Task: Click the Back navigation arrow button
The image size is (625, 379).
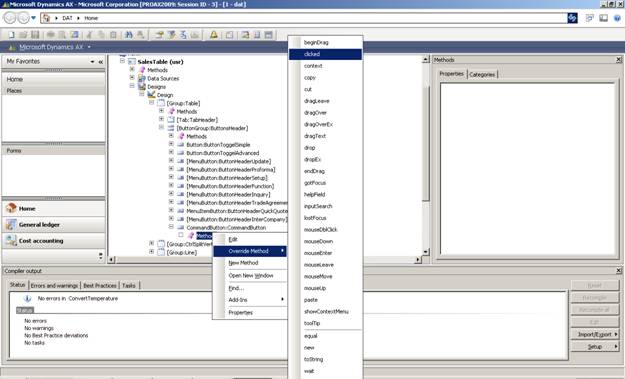Action: click(10, 18)
